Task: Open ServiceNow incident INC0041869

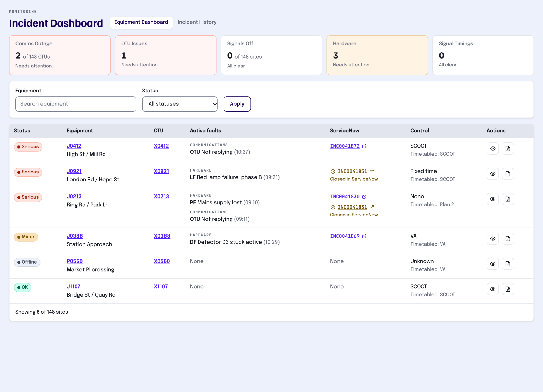Action: (345, 236)
